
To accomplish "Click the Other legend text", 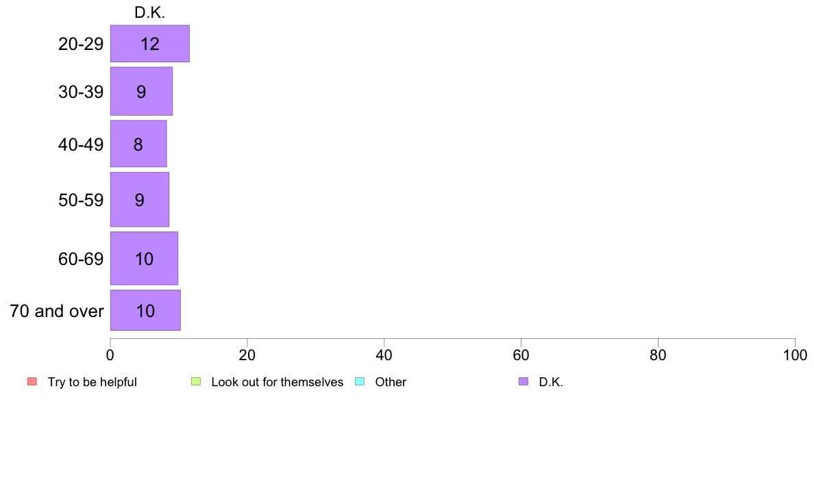I will pyautogui.click(x=391, y=382).
